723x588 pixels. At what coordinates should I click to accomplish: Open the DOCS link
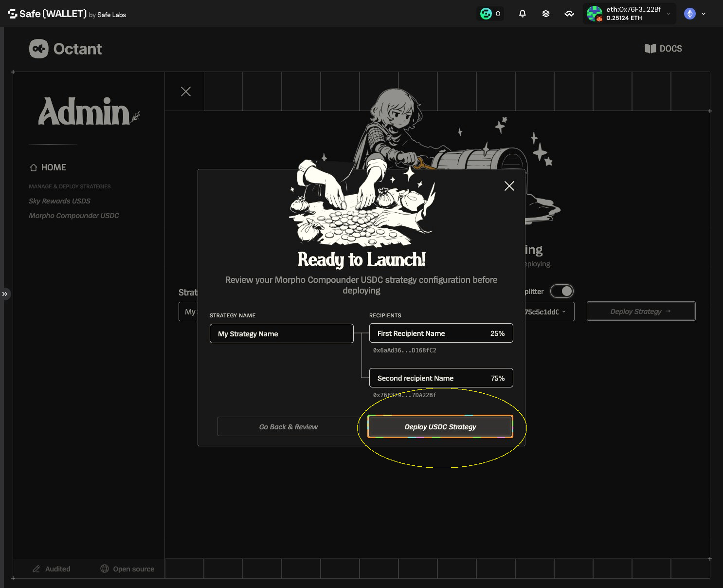[x=664, y=49]
